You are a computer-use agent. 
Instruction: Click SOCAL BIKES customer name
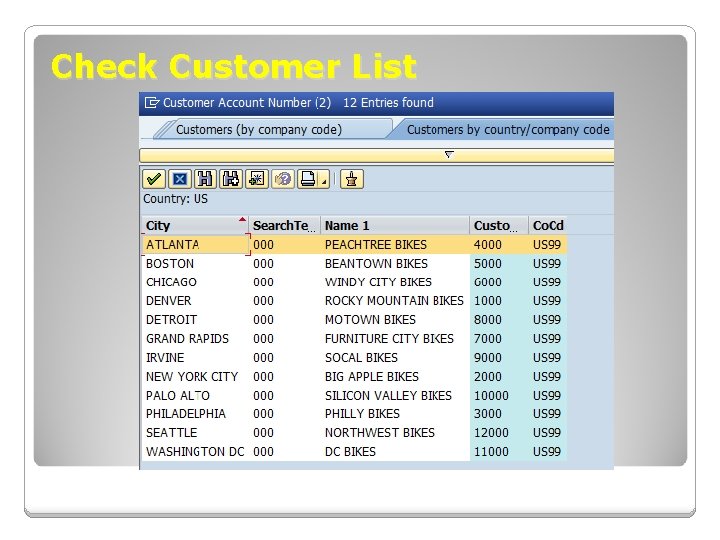[x=361, y=357]
